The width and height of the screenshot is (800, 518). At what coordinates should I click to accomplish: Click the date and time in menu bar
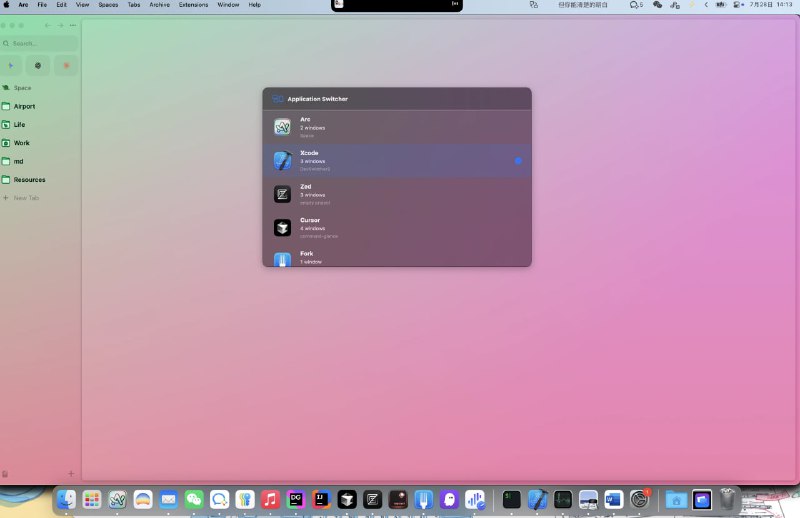click(771, 5)
